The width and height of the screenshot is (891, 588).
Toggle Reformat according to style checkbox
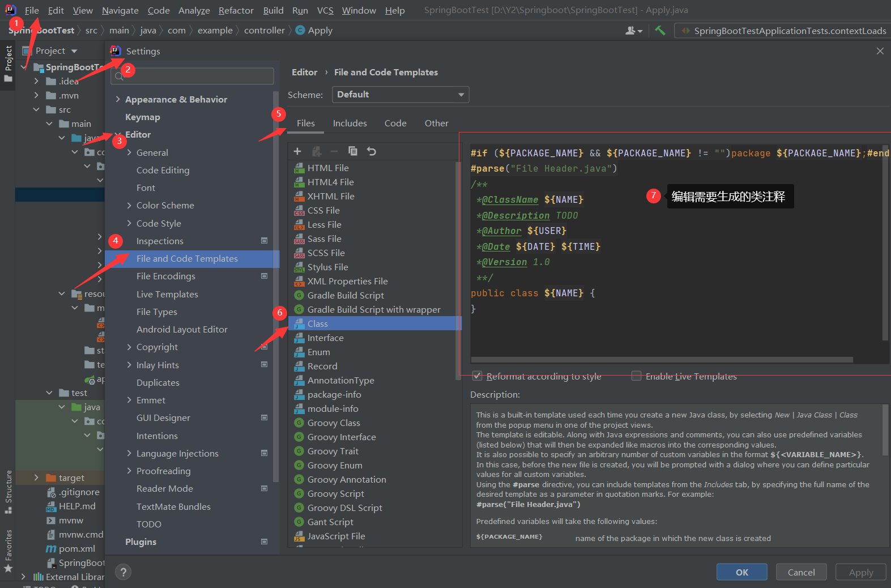click(x=478, y=376)
